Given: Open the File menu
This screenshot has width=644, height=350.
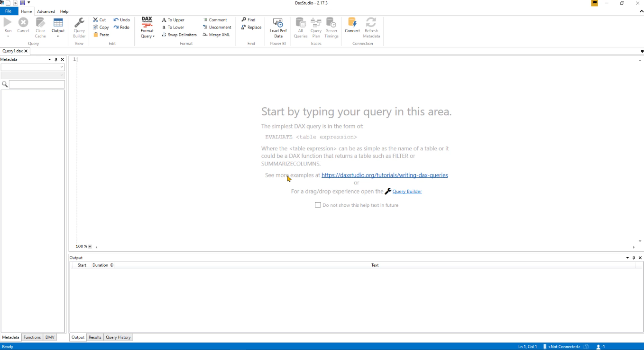Looking at the screenshot, I should pyautogui.click(x=9, y=11).
